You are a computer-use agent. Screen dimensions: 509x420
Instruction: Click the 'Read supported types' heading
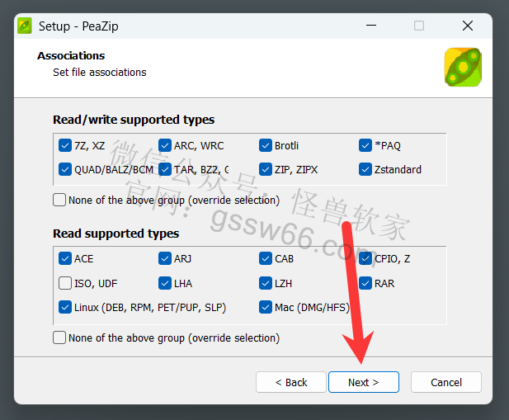(x=115, y=234)
